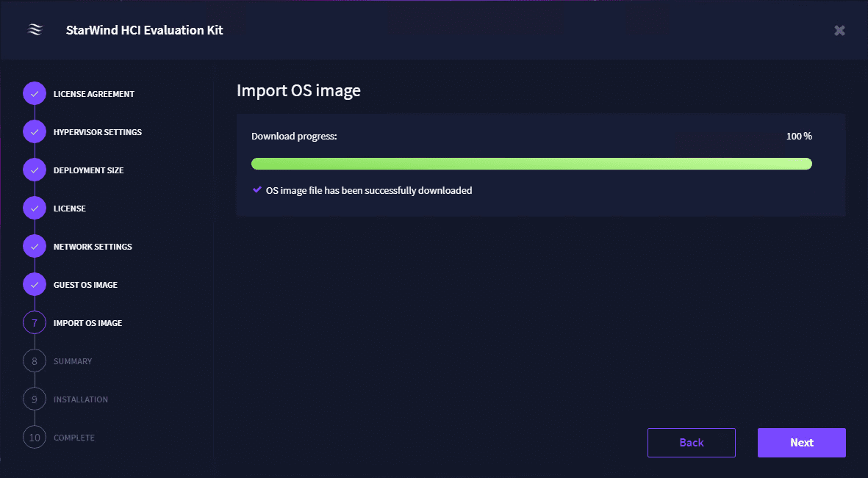Viewport: 868px width, 478px height.
Task: Click the step 7 circle icon
Action: [x=35, y=323]
